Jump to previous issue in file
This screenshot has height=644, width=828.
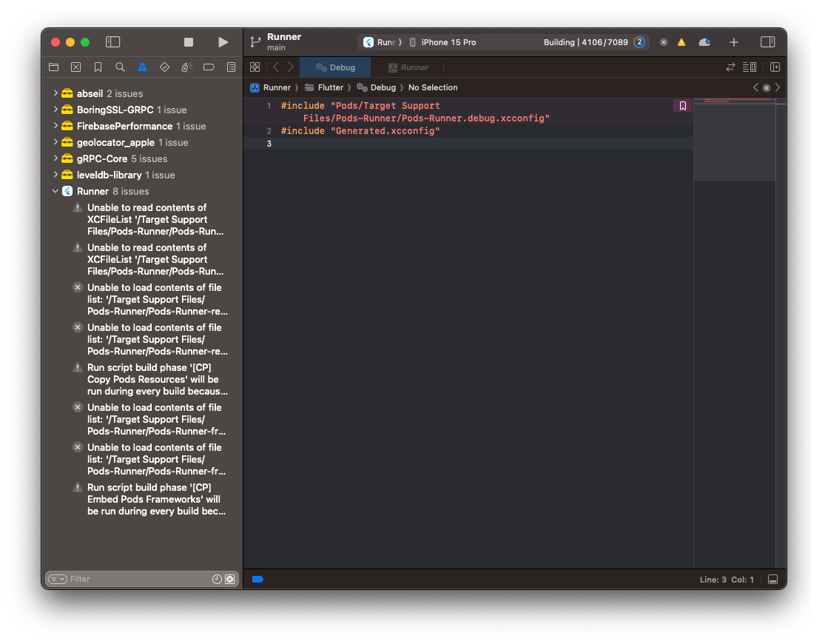point(755,87)
